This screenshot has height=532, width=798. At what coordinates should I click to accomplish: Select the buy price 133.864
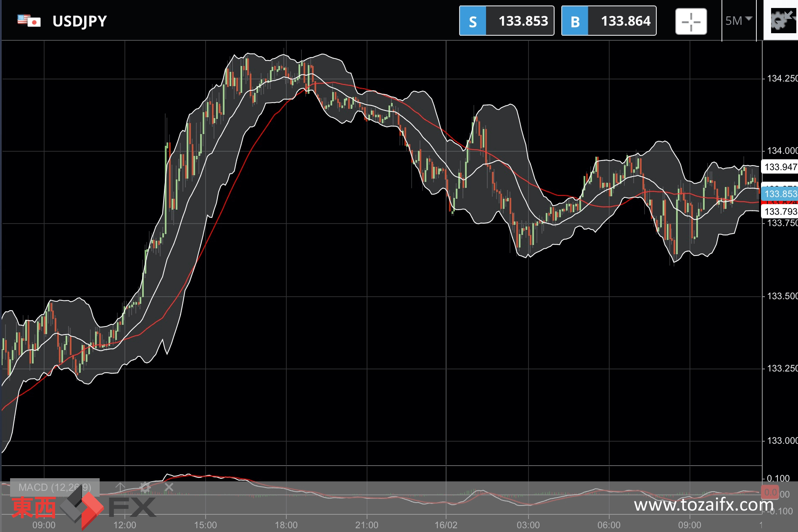(x=625, y=21)
